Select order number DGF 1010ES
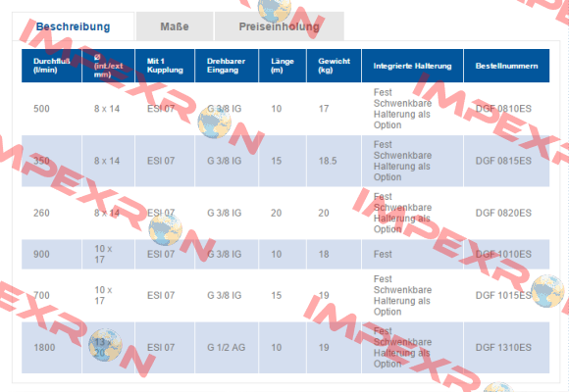The image size is (569, 392). 503,254
